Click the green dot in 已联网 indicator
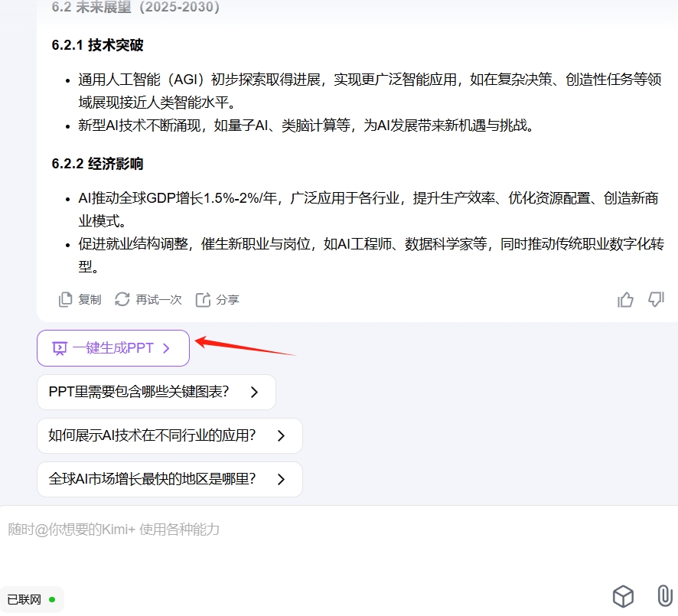678x616 pixels. tap(52, 600)
